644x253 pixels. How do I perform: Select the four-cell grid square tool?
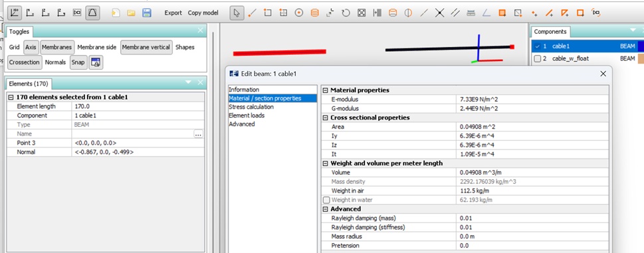tap(283, 13)
